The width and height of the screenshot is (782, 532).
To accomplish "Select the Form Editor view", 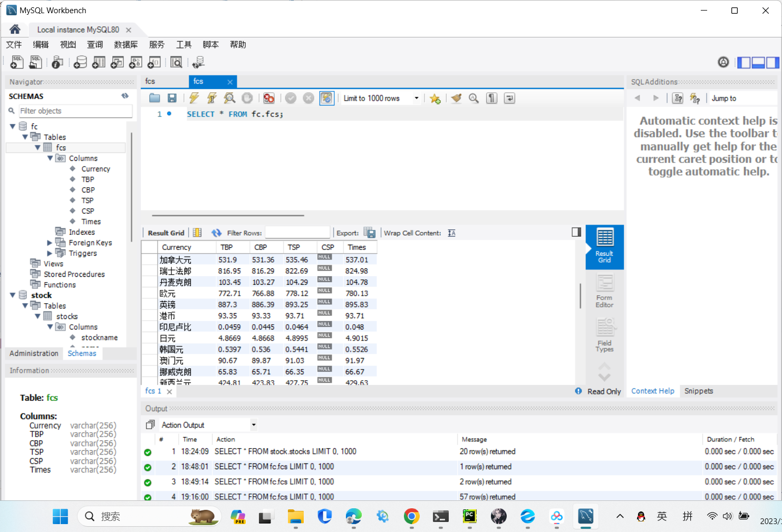I will click(x=604, y=292).
